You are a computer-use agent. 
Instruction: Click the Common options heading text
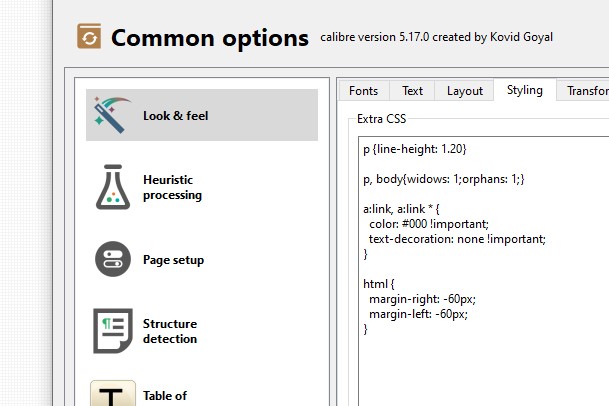(x=210, y=38)
